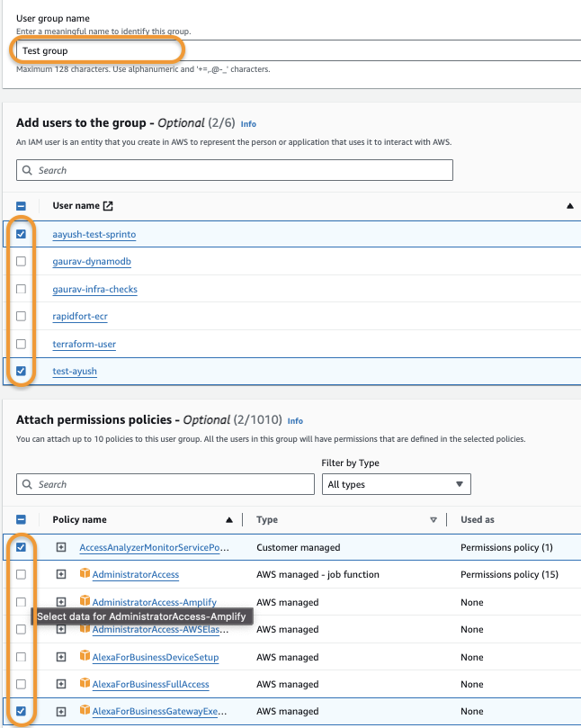Open the AlexaForBusinessFullAccess policy link

[151, 685]
